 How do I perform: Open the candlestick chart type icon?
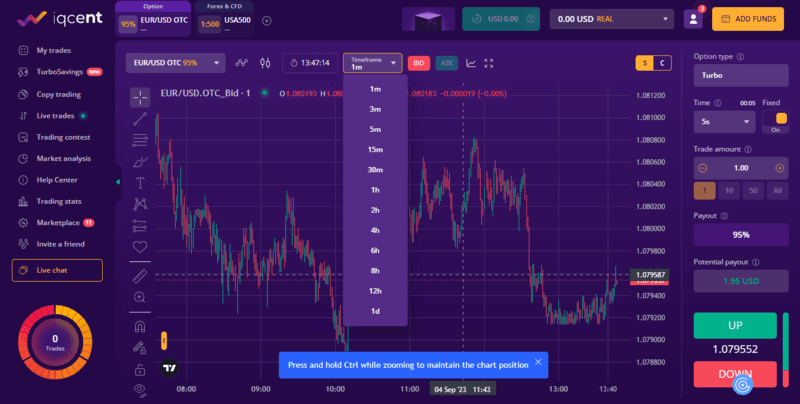pyautogui.click(x=265, y=63)
